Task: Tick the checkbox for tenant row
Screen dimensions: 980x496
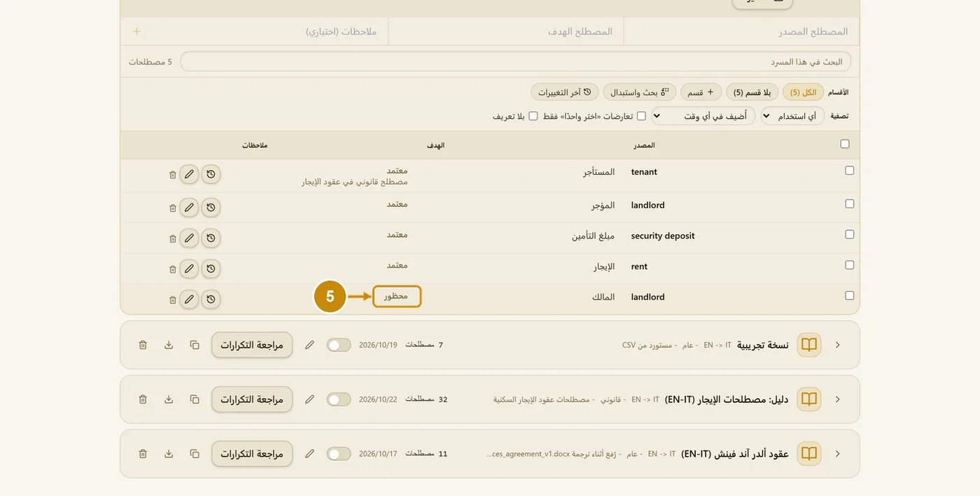Action: 850,171
